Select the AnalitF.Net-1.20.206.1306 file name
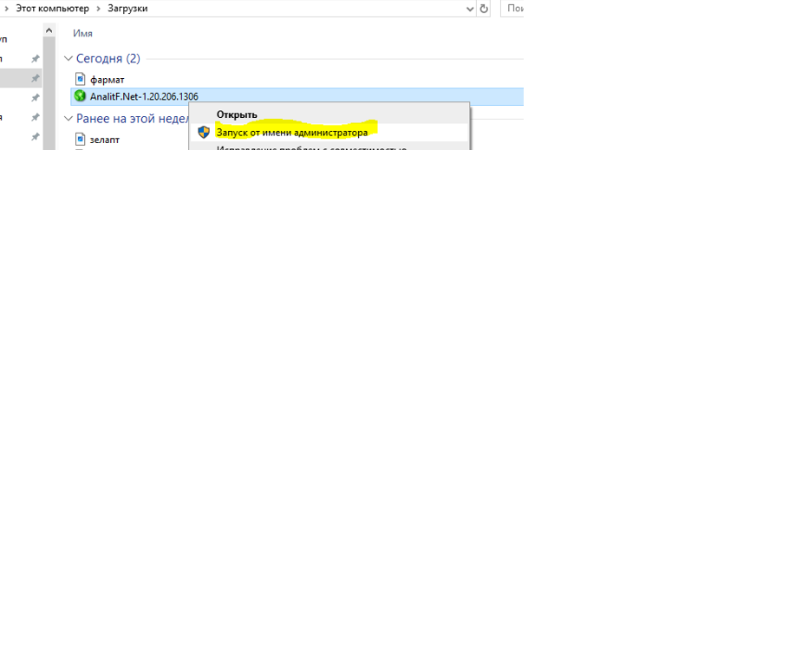The width and height of the screenshot is (802, 672). pos(144,96)
